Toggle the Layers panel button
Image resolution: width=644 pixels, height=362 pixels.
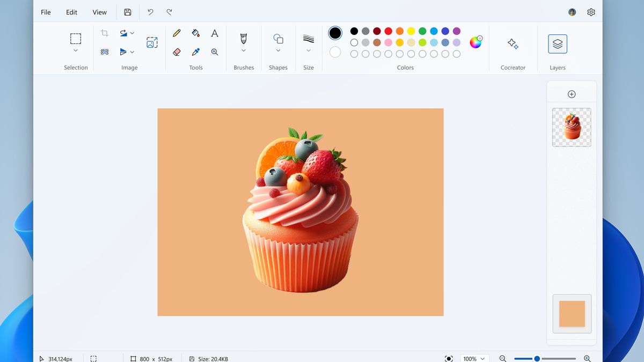click(x=558, y=44)
